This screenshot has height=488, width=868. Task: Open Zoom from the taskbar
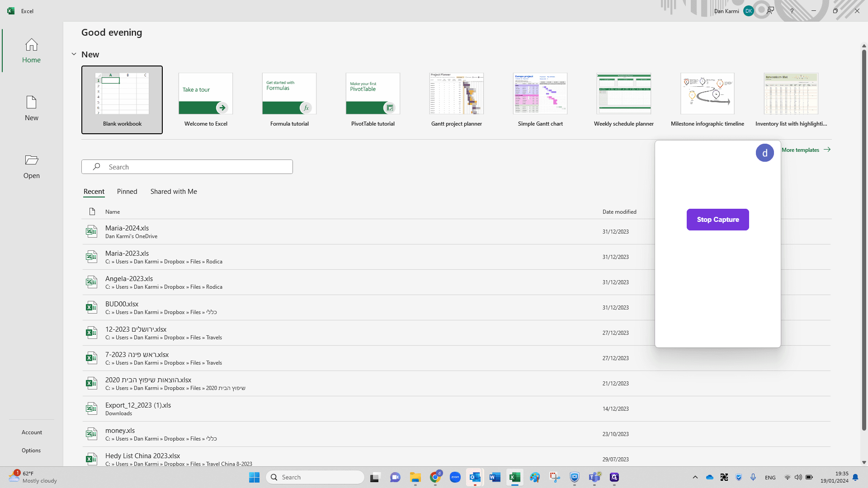click(455, 477)
